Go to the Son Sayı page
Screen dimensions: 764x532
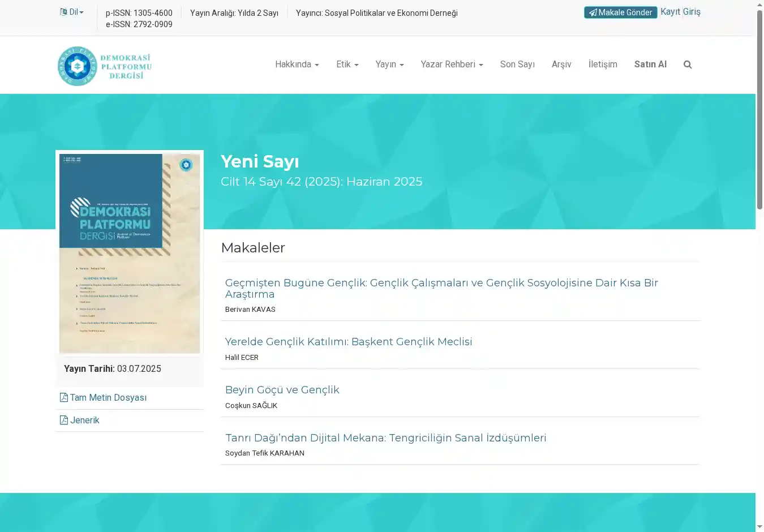pyautogui.click(x=517, y=65)
